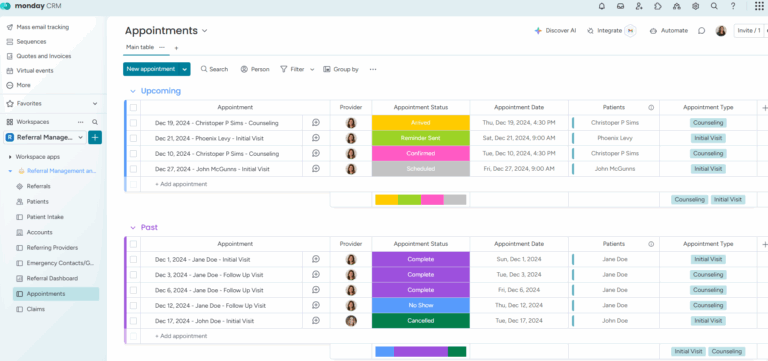Open the settings gear icon in top bar
Image resolution: width=768 pixels, height=361 pixels.
(x=696, y=6)
